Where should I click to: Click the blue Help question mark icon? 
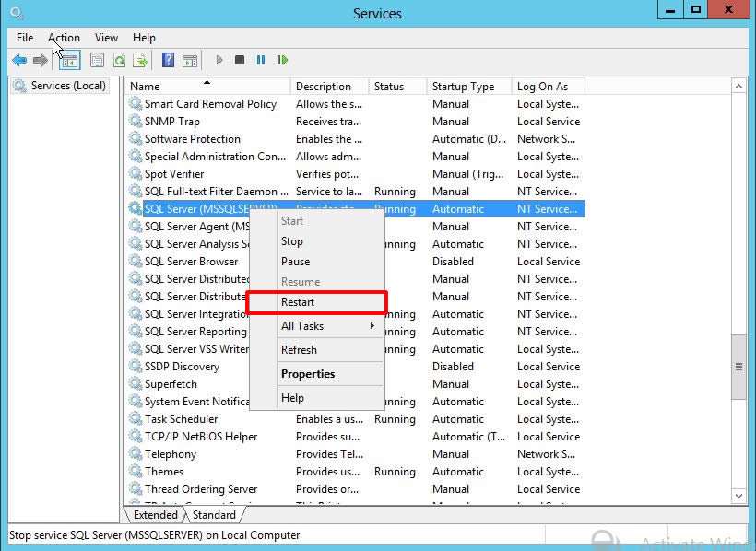[x=168, y=61]
